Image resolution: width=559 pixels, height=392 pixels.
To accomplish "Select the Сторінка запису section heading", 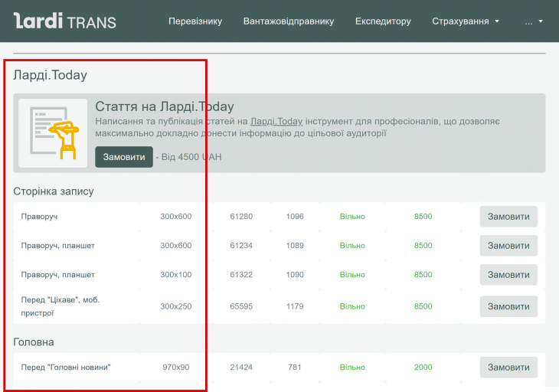I will [54, 191].
